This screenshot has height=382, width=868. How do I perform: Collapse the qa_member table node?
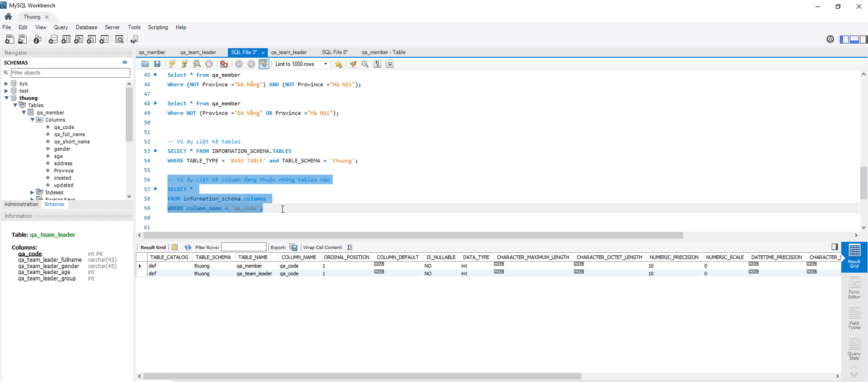coord(24,112)
